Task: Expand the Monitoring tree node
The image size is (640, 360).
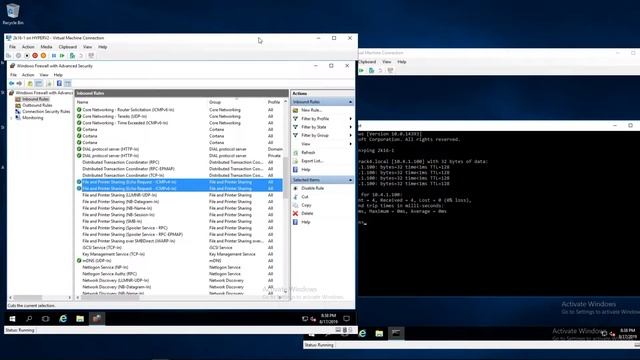Action: [11, 118]
